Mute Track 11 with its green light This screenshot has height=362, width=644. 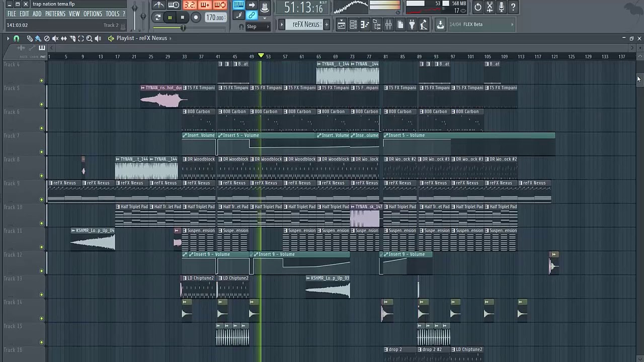coord(42,247)
